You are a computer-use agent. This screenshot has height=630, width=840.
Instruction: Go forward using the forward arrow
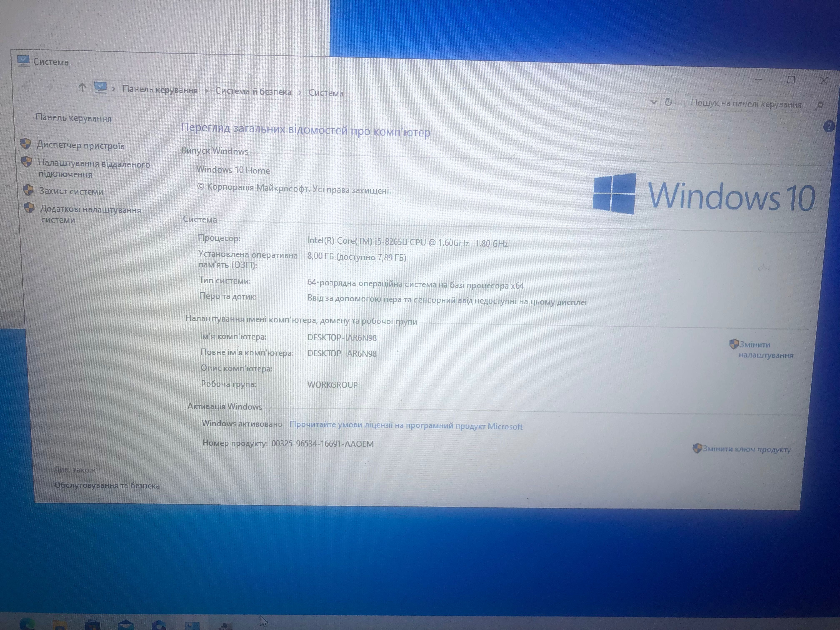[49, 87]
